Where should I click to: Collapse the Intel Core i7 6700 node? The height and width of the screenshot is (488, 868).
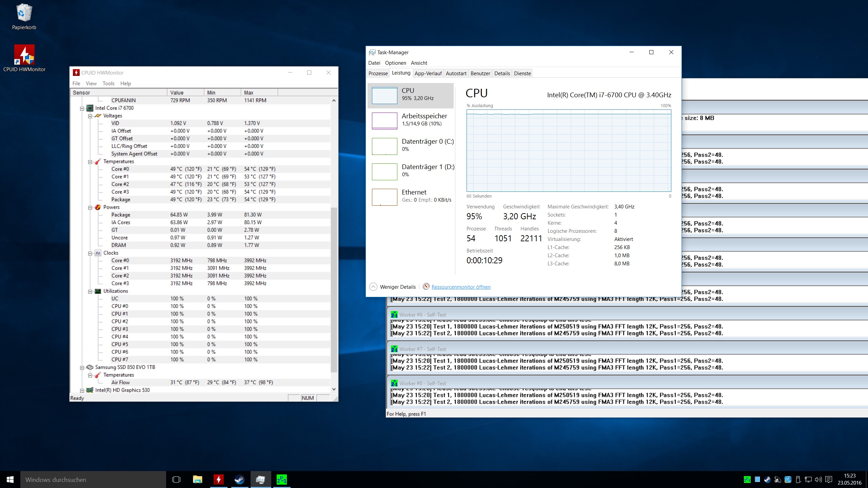pos(82,108)
